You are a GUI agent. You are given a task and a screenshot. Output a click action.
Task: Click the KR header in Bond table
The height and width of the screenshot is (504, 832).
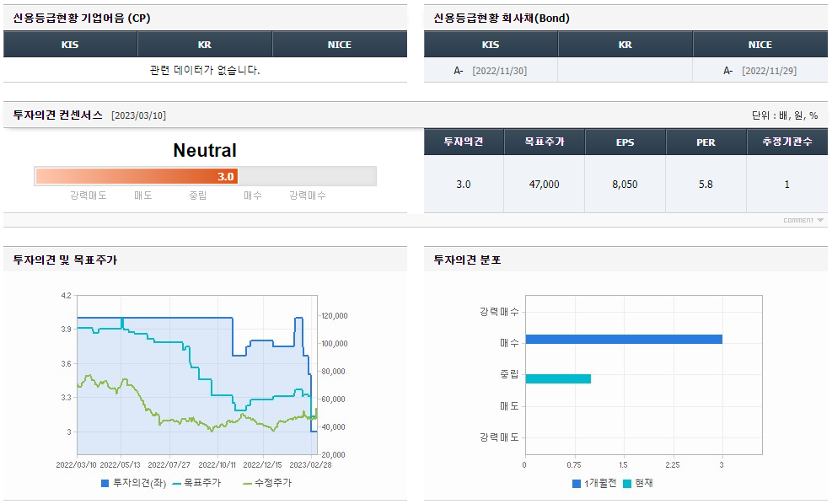(625, 45)
